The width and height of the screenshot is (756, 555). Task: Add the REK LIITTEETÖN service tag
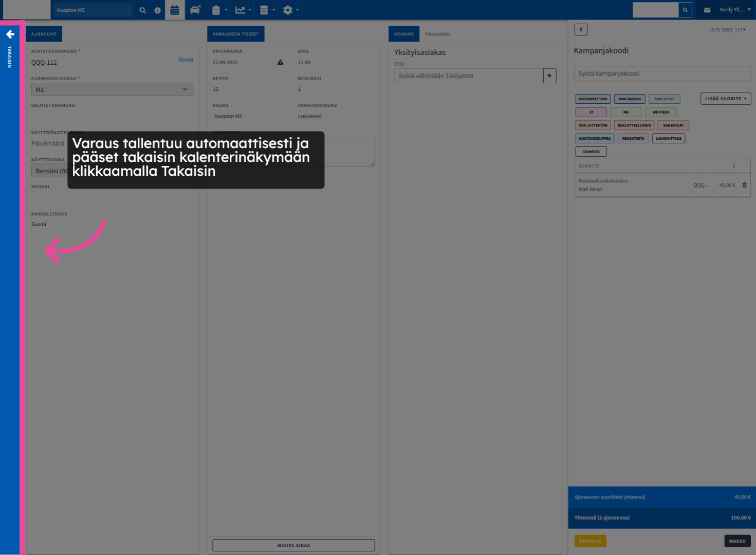point(593,125)
